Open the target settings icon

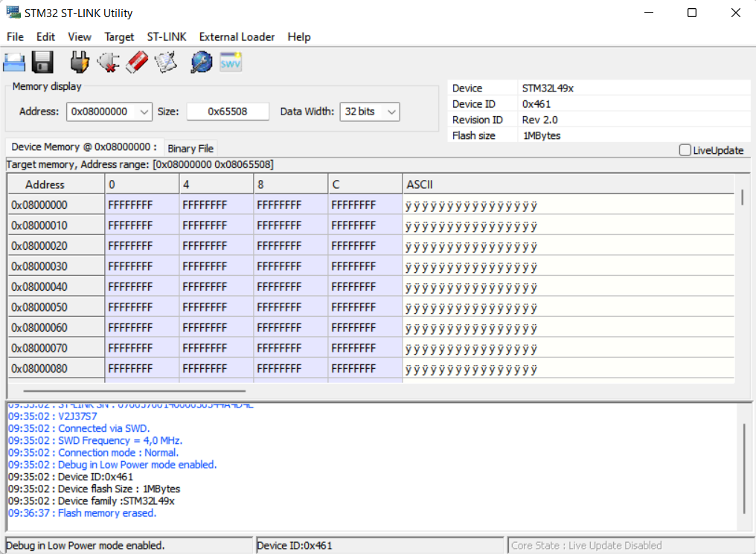[x=201, y=62]
